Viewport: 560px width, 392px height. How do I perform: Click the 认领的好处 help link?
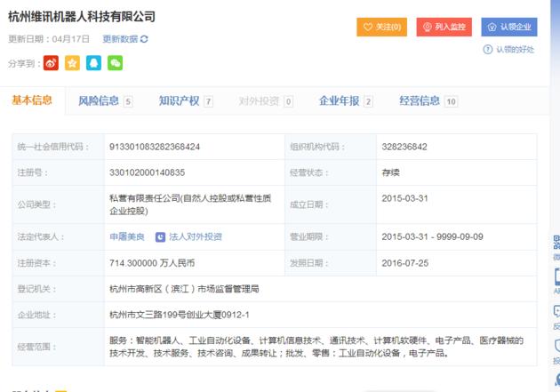coord(516,50)
